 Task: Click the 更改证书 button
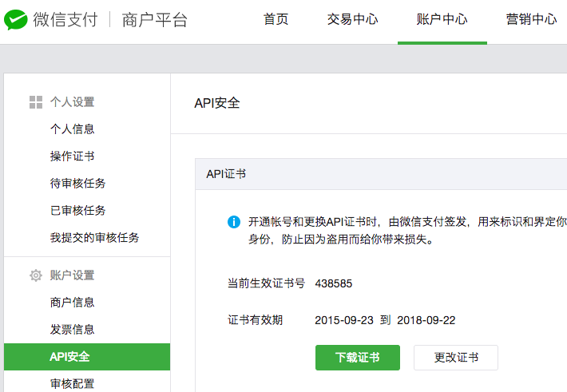455,358
